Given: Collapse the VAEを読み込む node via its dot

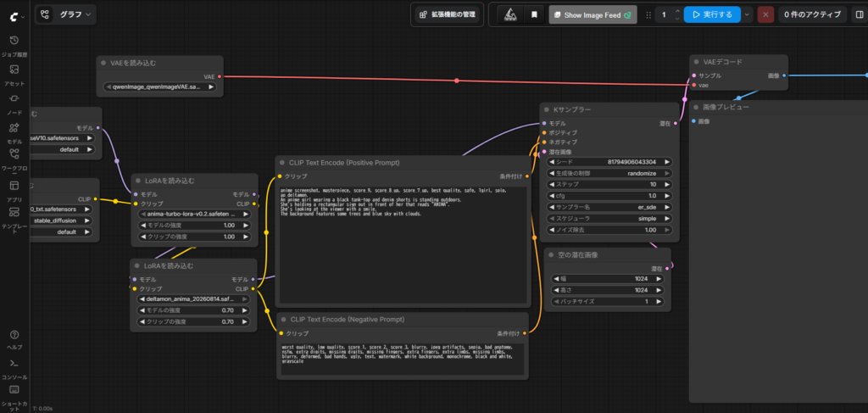Looking at the screenshot, I should [x=103, y=63].
